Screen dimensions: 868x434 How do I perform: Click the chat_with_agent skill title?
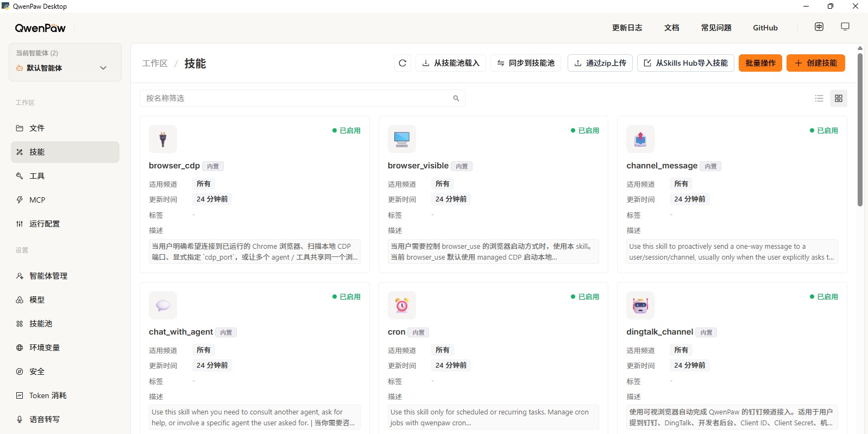click(181, 332)
